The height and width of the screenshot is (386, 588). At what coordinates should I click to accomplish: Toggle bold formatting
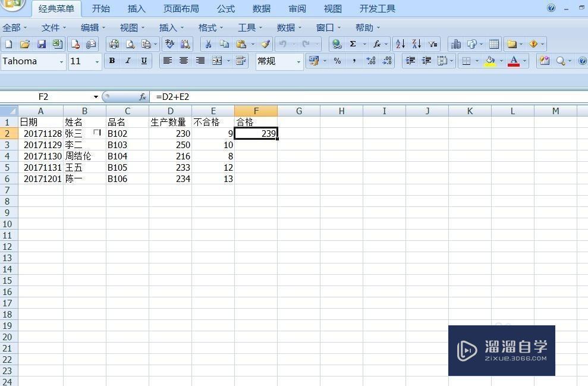coord(112,61)
